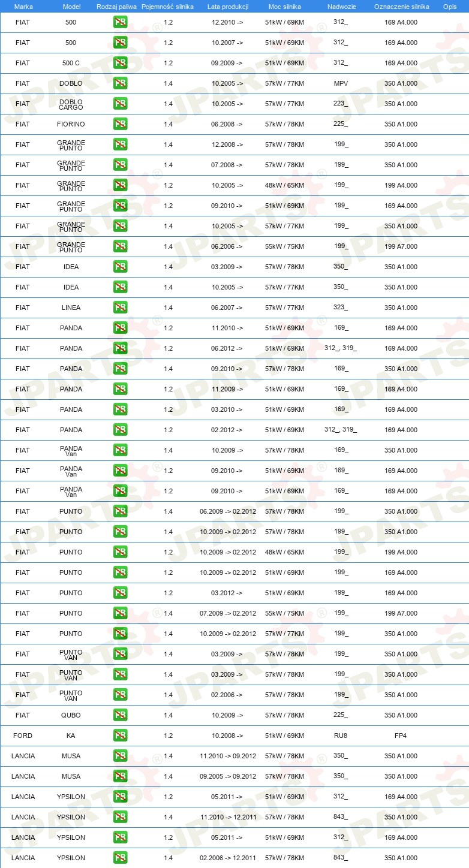The width and height of the screenshot is (469, 868).
Task: Click the fuel icon in the GRANDE PUNTO 12.2008 row
Action: tap(120, 144)
